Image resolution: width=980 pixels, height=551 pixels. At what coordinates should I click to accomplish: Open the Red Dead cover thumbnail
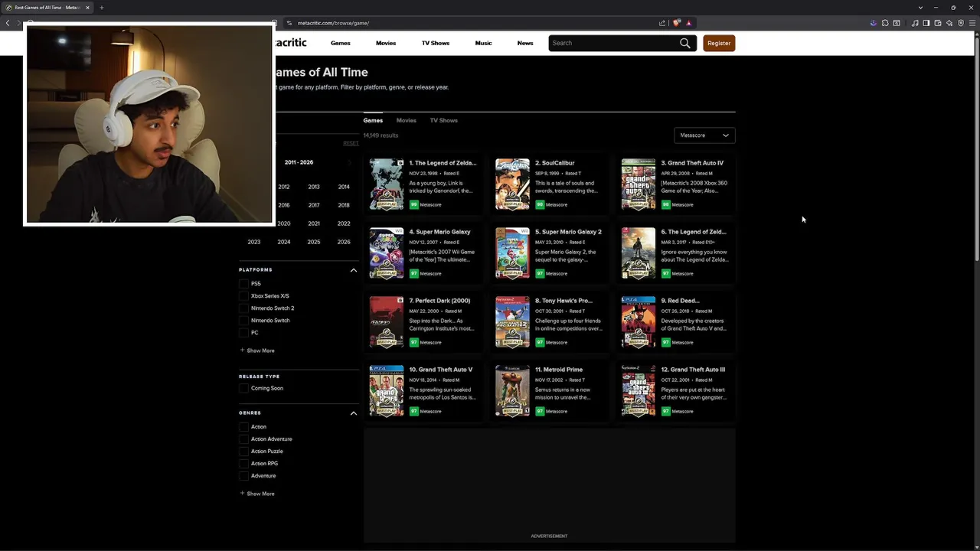pyautogui.click(x=639, y=322)
